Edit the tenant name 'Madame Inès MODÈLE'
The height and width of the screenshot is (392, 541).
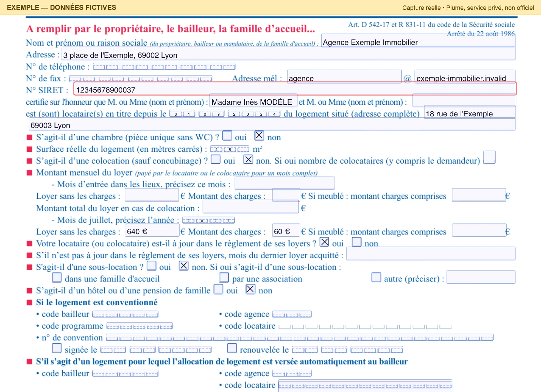(253, 100)
